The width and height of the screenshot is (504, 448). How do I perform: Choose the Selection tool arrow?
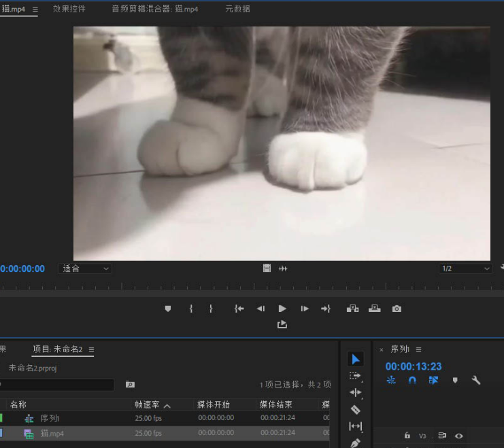click(356, 359)
